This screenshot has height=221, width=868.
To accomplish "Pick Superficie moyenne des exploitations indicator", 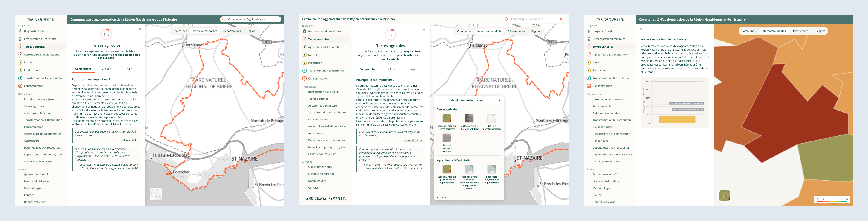I will 491,169.
